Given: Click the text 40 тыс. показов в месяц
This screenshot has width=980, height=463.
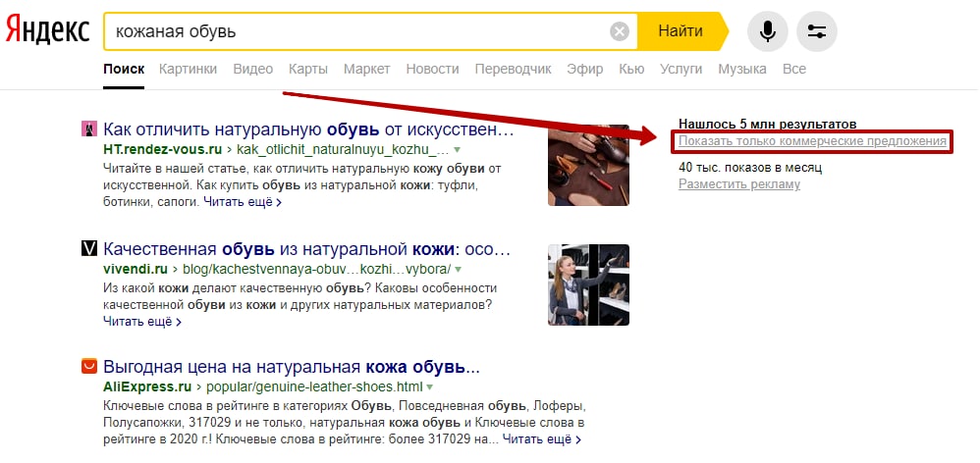Looking at the screenshot, I should pyautogui.click(x=750, y=167).
